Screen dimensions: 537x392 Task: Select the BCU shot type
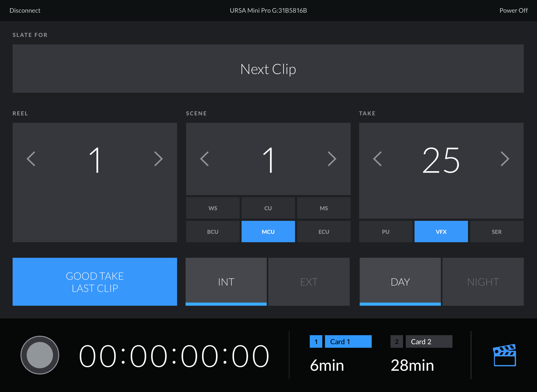point(213,232)
